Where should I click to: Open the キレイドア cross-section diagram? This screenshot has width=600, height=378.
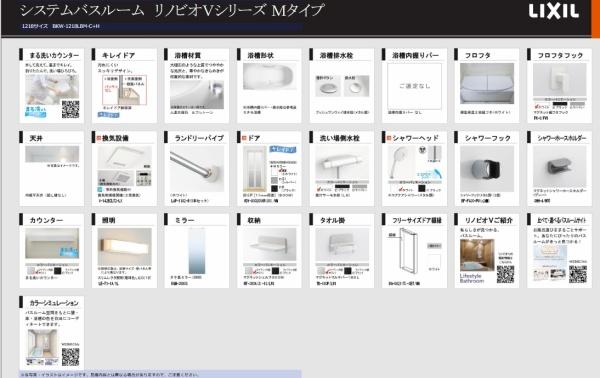pyautogui.click(x=125, y=90)
